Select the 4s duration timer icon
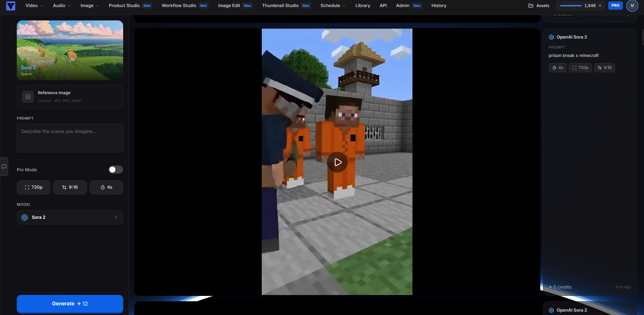Viewport: 644px width, 315px height. (x=102, y=187)
